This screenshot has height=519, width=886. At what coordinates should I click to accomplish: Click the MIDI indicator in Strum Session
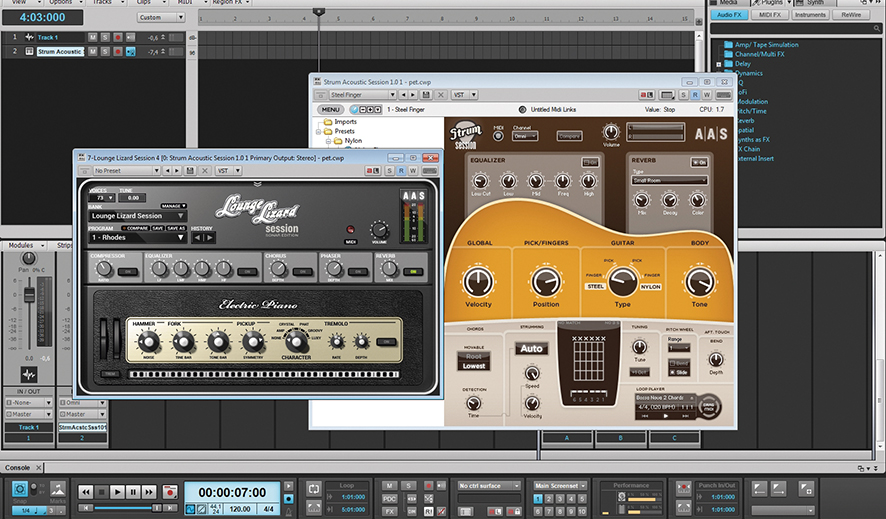(x=498, y=136)
